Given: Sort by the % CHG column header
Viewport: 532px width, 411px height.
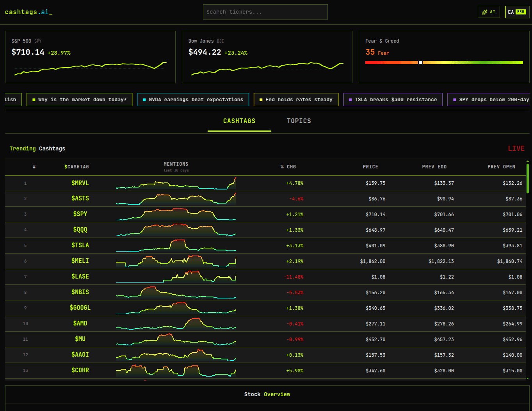Looking at the screenshot, I should (x=288, y=167).
